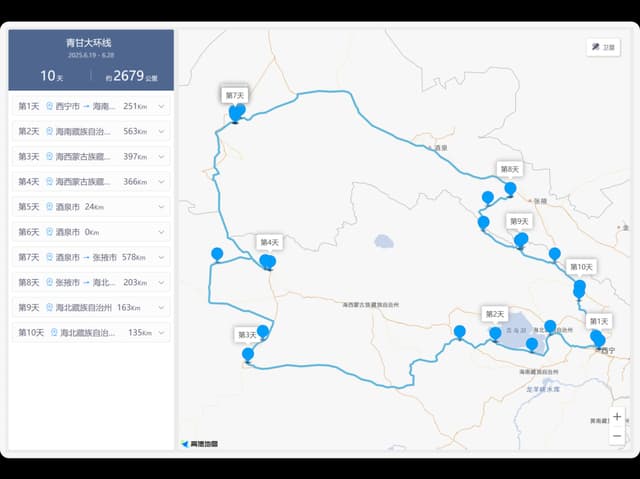Viewport: 640px width, 479px height.
Task: Zoom in with the plus button
Action: click(617, 417)
